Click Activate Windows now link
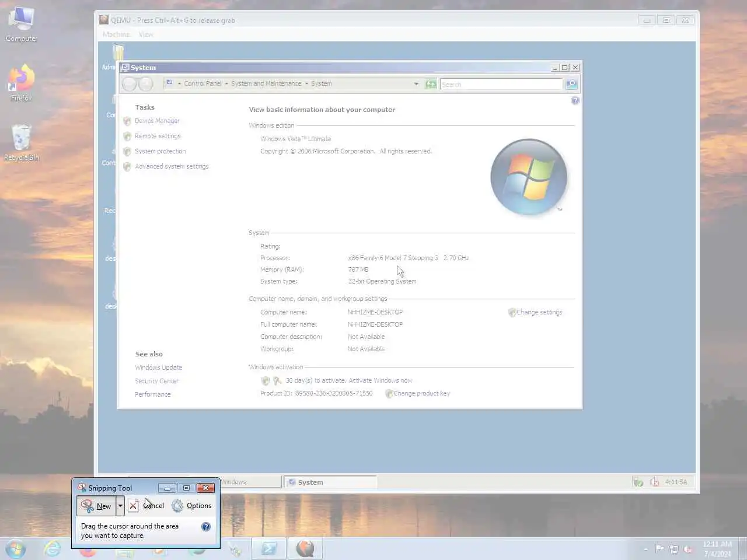The height and width of the screenshot is (560, 747). coord(381,380)
